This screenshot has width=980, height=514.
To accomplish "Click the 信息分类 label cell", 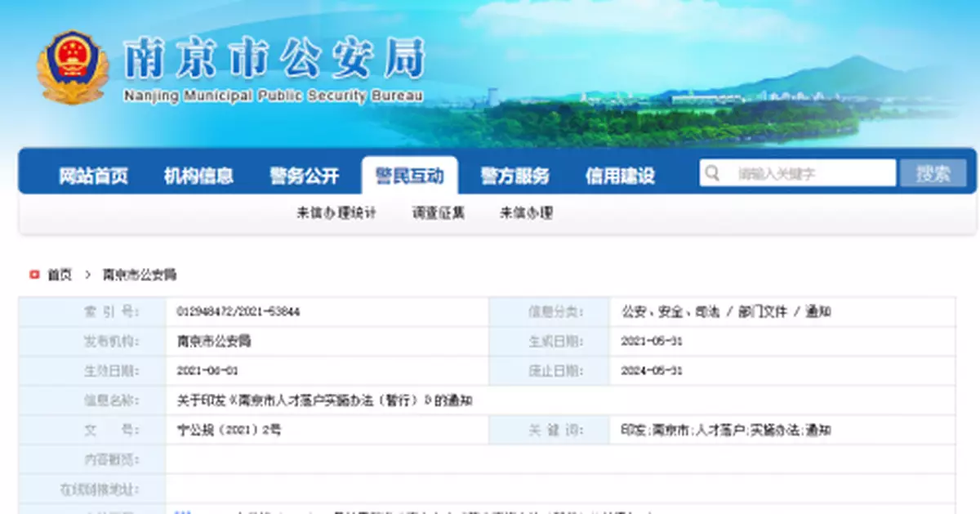I will point(549,312).
